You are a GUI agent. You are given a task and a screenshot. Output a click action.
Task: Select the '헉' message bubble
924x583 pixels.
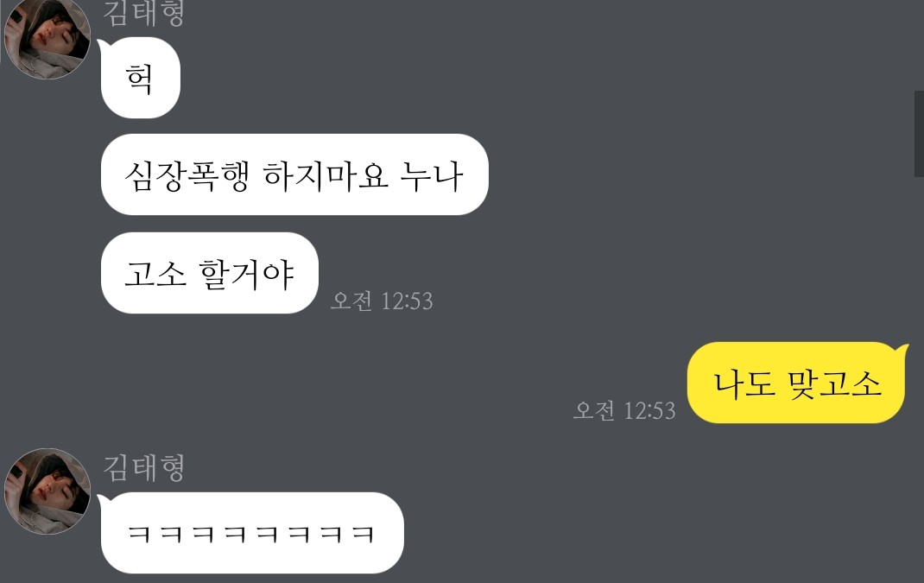tap(139, 77)
